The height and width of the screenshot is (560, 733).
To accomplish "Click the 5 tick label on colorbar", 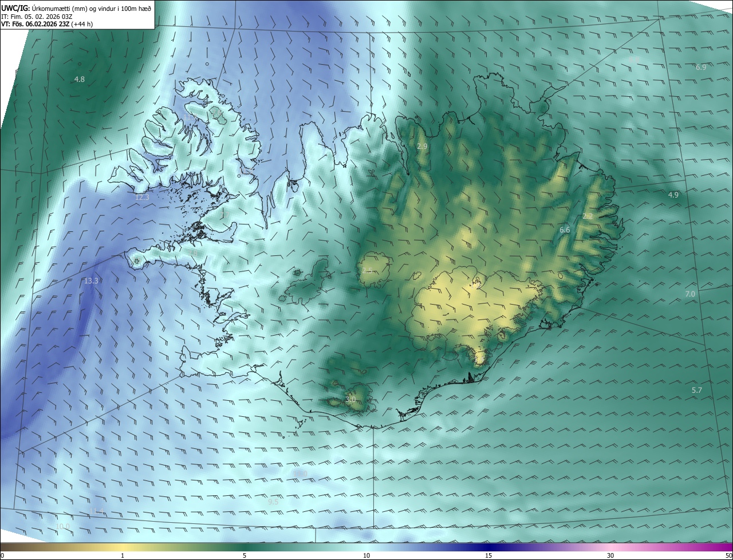I will tap(245, 555).
